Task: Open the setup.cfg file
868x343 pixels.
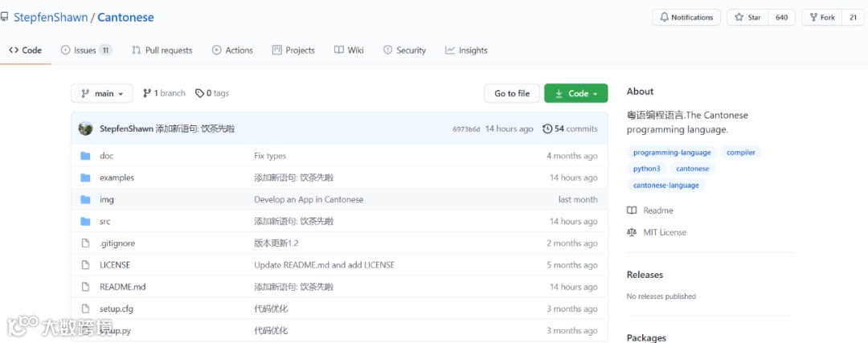Action: pos(117,308)
